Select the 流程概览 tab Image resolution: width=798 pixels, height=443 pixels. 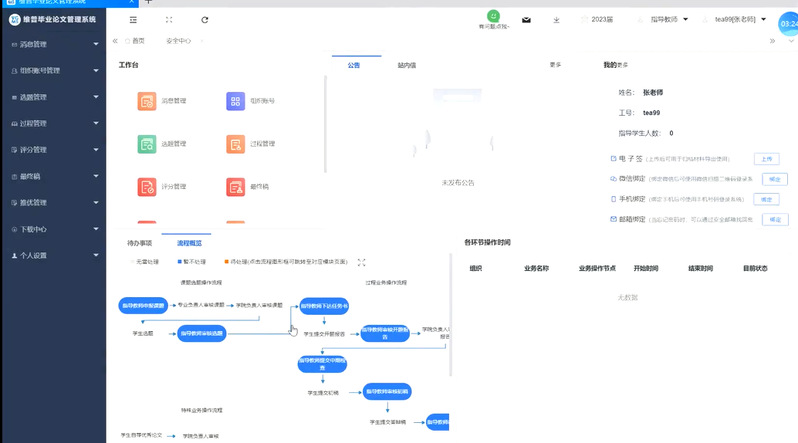189,243
